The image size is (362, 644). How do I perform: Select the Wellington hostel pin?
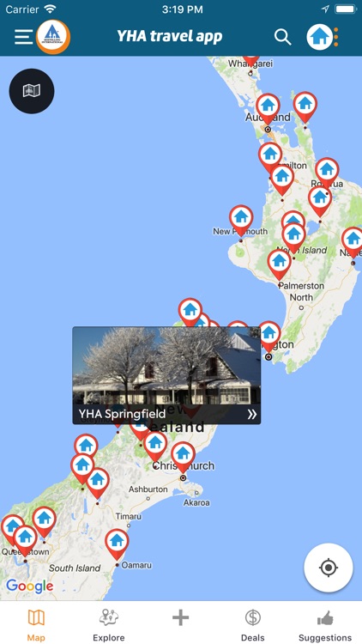(269, 337)
